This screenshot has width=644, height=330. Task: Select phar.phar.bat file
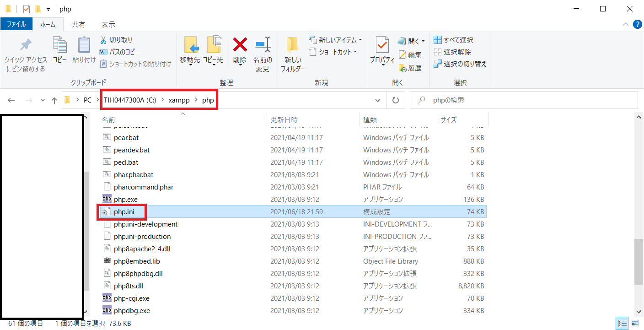point(293,174)
